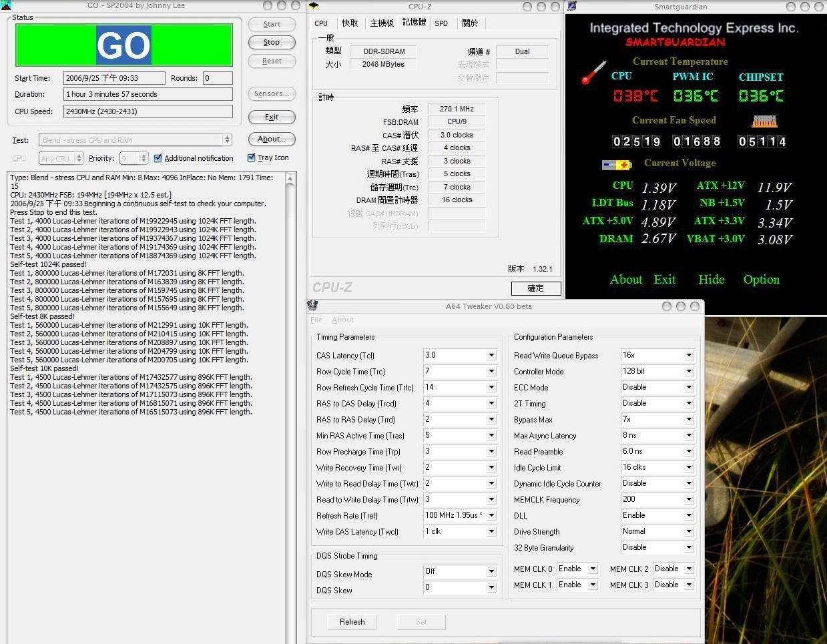Click the Refresh button in A64 Tweaker
This screenshot has width=827, height=644.
352,622
